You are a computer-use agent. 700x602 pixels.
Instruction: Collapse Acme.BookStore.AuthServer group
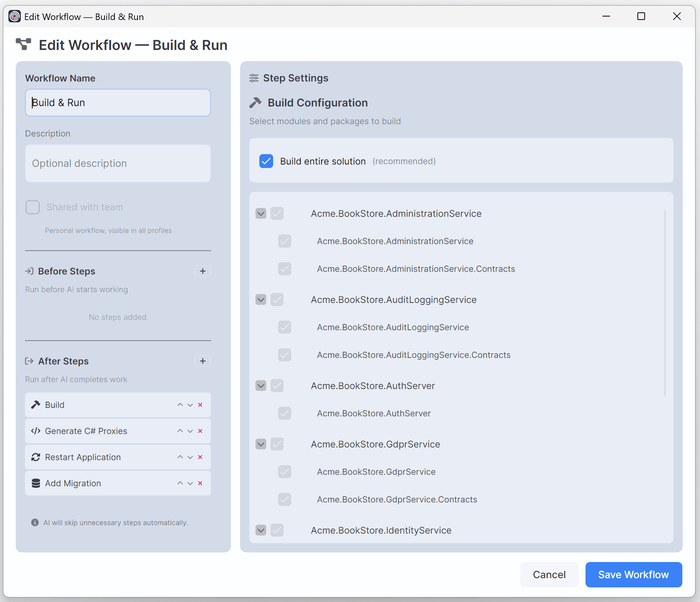pos(261,386)
